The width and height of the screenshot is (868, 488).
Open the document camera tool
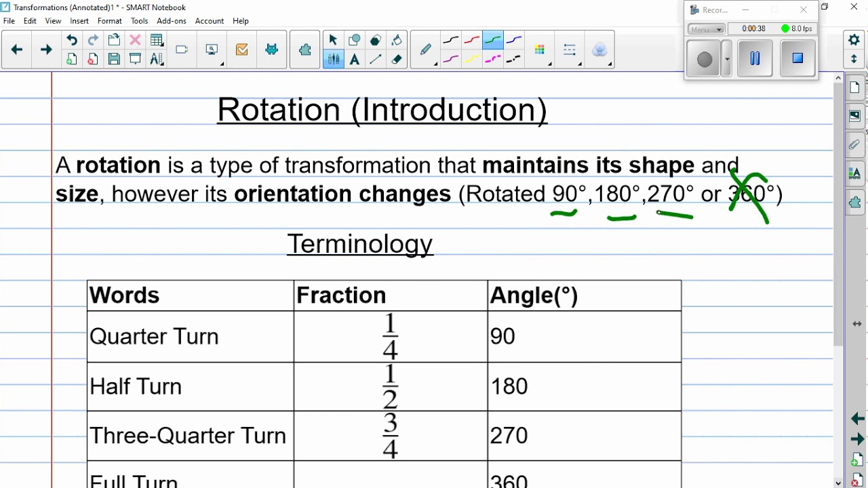182,49
